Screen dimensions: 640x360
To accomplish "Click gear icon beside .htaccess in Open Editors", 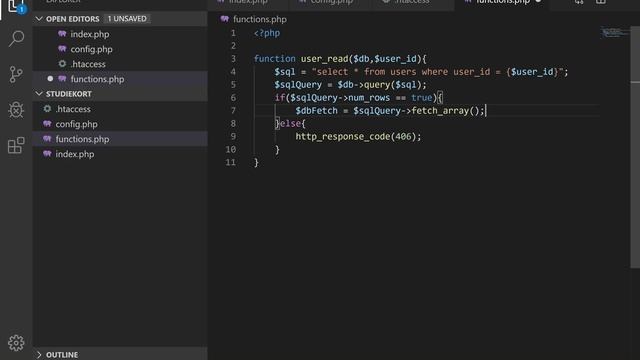I will point(62,64).
